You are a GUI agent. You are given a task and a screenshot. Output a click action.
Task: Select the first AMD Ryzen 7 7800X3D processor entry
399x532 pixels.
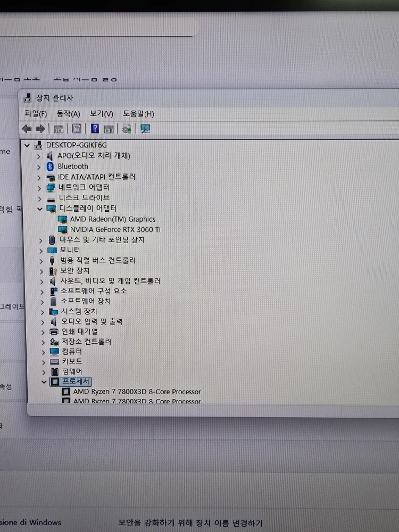(x=137, y=392)
